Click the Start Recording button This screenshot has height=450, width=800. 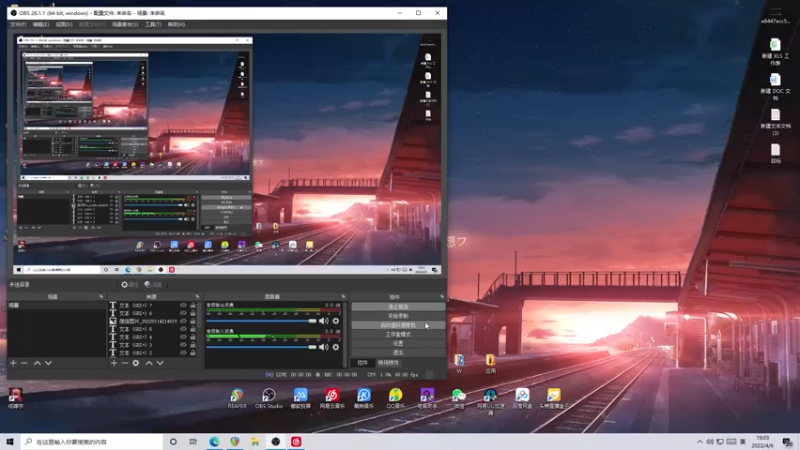(398, 316)
